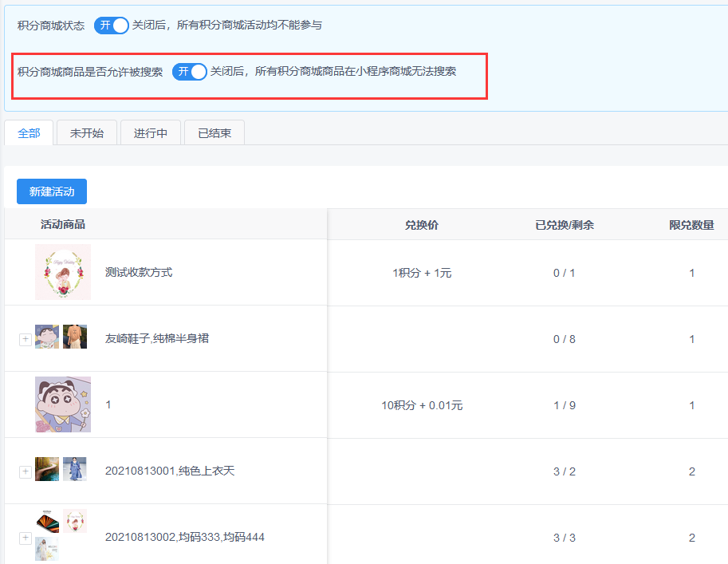
Task: Click the 积分商城状态 label
Action: point(51,26)
